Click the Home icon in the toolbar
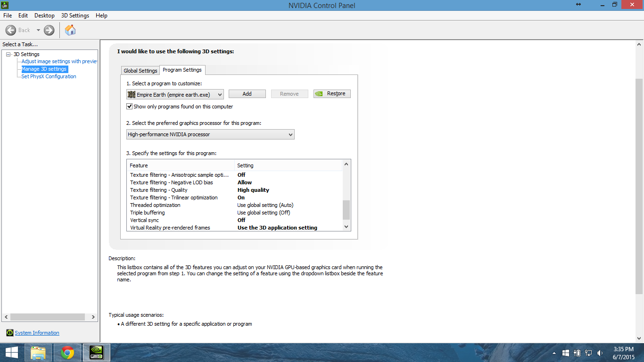The image size is (644, 362). click(x=70, y=30)
